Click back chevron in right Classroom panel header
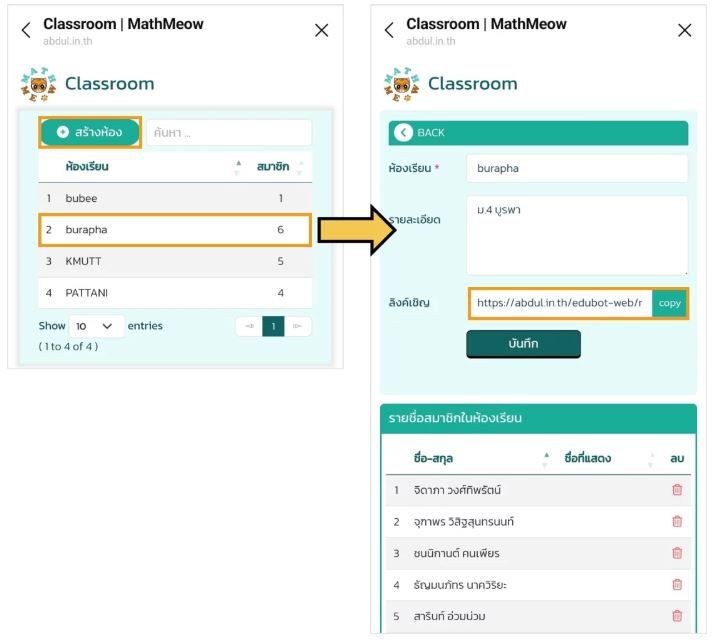This screenshot has height=642, width=715. 389,31
